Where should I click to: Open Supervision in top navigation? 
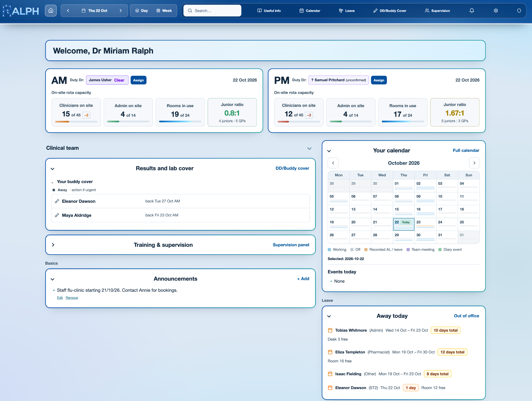coord(437,11)
